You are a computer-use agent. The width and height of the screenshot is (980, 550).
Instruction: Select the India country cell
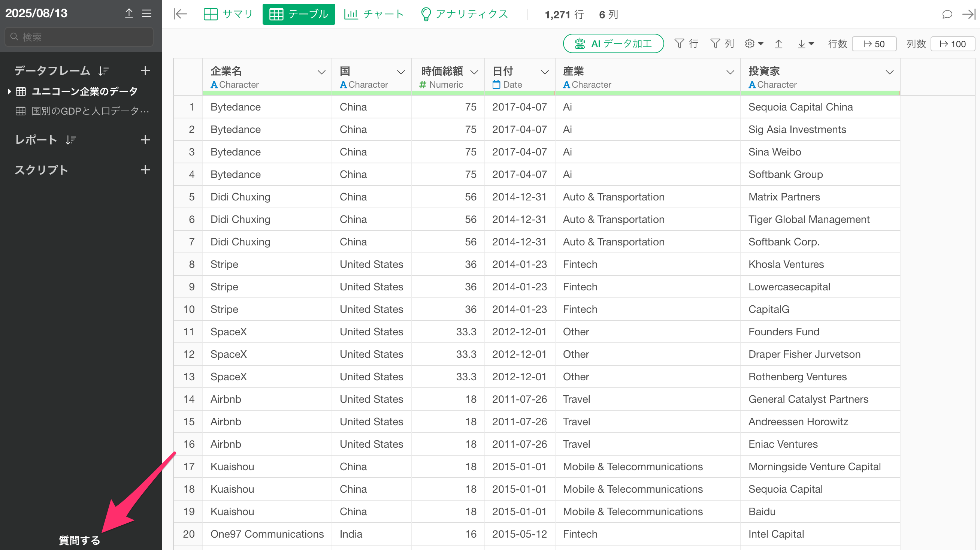[x=371, y=534]
